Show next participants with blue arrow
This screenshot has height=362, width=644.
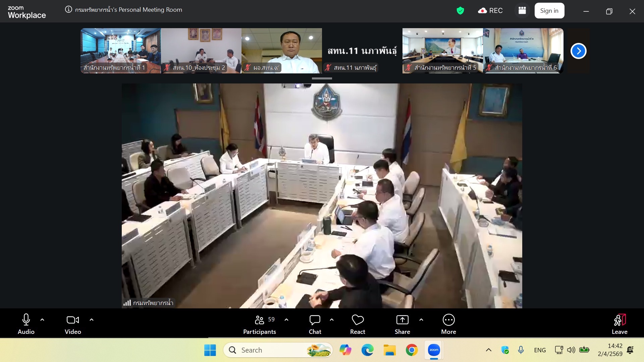point(578,51)
